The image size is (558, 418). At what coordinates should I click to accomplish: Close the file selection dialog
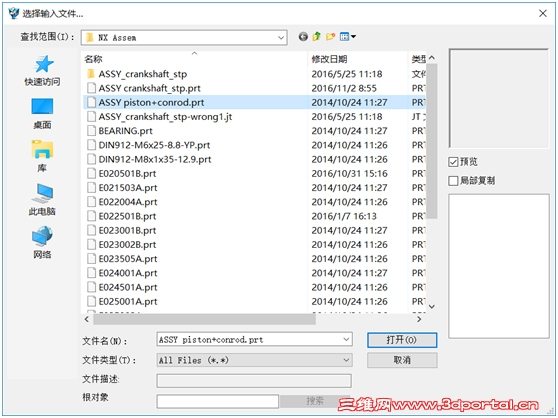[542, 14]
